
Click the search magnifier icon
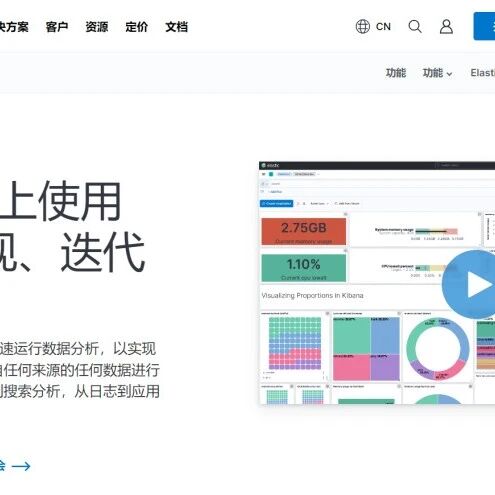[x=415, y=27]
